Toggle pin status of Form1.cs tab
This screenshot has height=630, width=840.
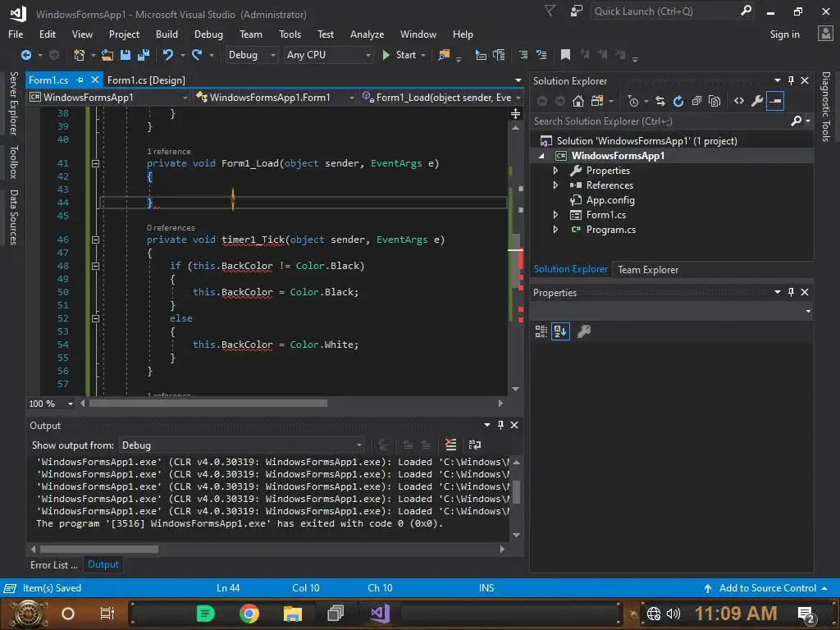(80, 80)
